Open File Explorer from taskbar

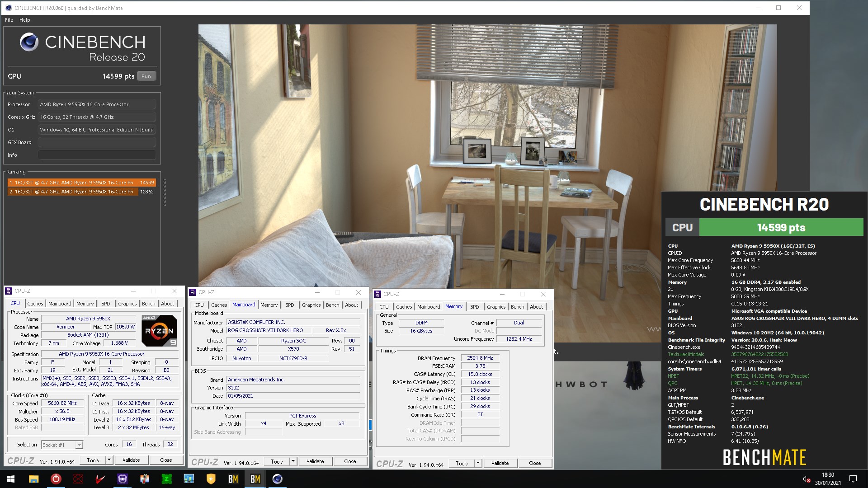(x=33, y=479)
